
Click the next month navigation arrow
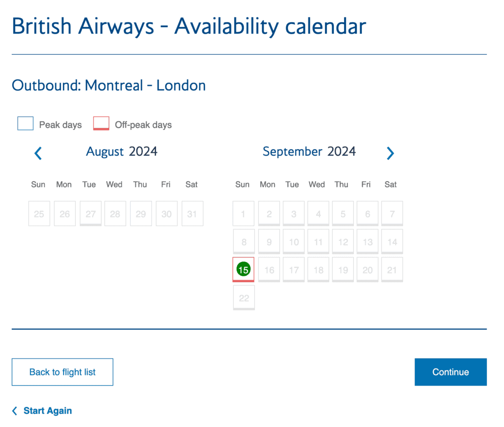click(390, 153)
